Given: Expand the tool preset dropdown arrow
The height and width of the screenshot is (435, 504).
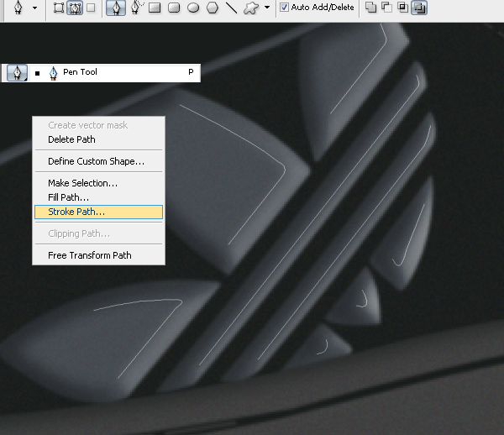Looking at the screenshot, I should [x=34, y=8].
